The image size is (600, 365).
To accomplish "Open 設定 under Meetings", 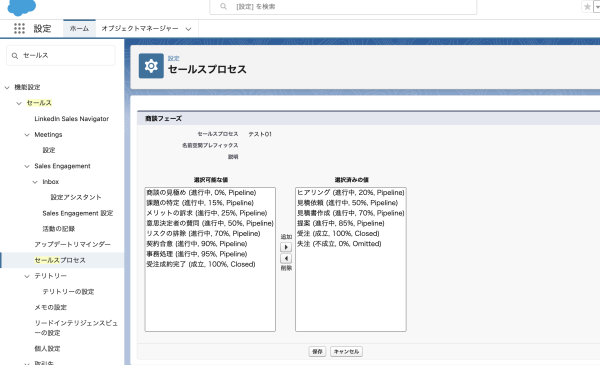I will pyautogui.click(x=49, y=150).
